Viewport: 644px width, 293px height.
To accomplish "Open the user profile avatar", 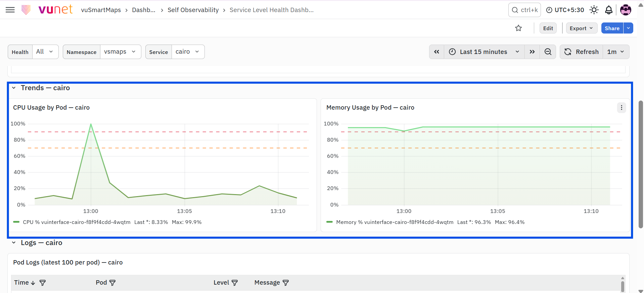I will (626, 10).
